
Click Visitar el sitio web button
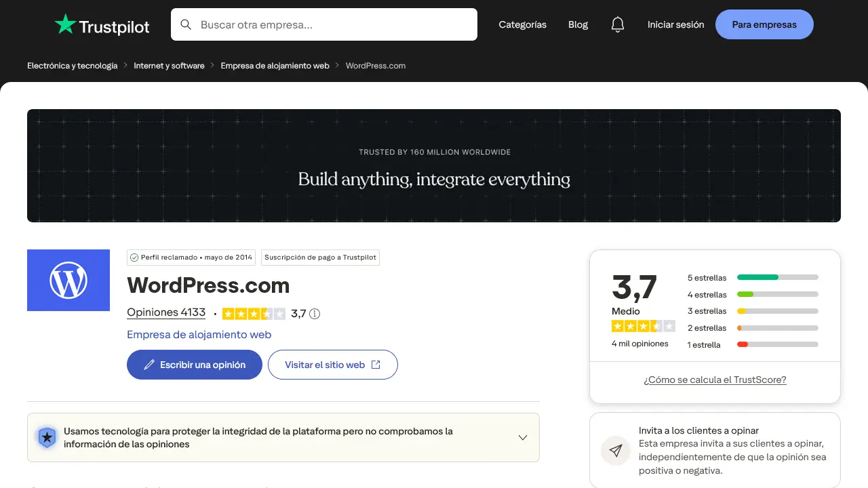(333, 365)
